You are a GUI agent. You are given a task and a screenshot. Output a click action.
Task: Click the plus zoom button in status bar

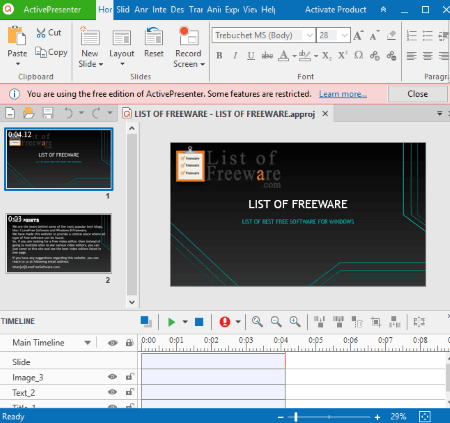pos(377,417)
